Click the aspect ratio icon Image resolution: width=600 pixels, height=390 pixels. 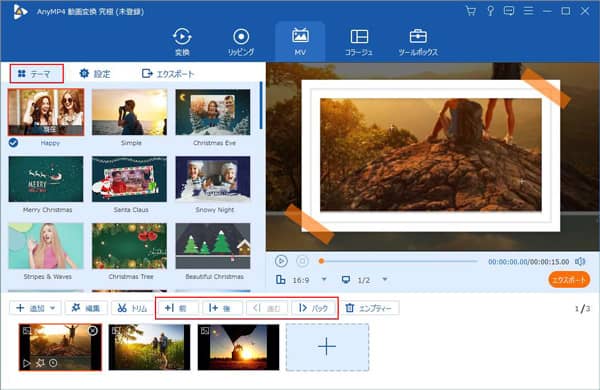(x=280, y=280)
